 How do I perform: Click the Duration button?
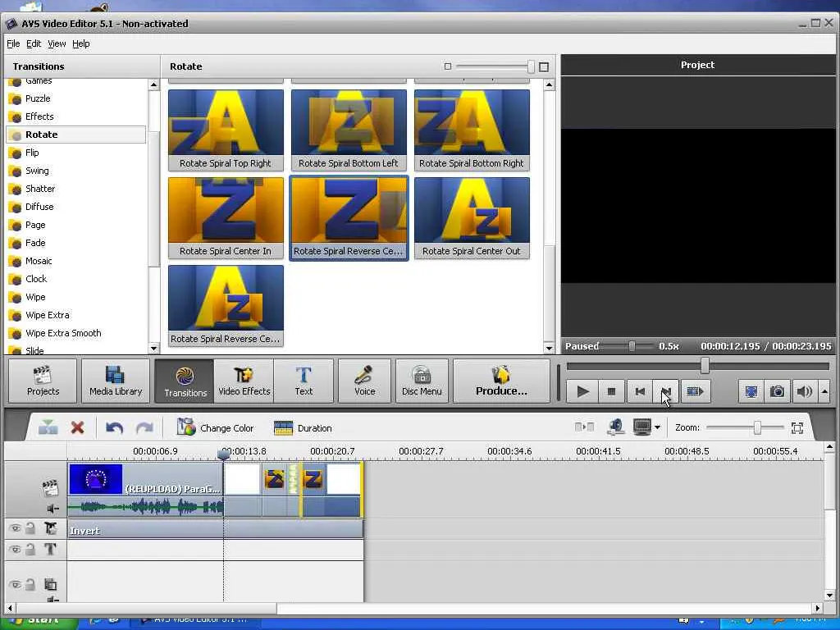coord(304,427)
